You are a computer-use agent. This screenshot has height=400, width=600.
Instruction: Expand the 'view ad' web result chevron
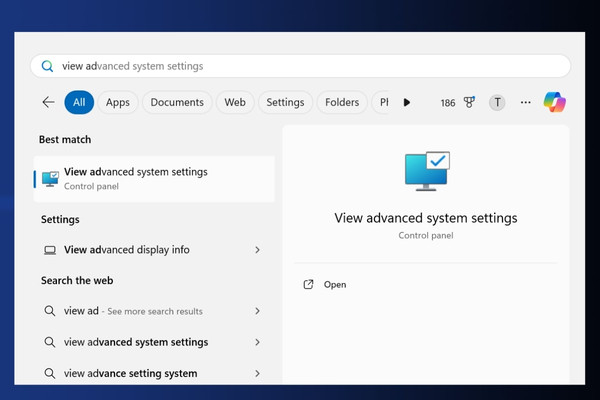pyautogui.click(x=258, y=311)
